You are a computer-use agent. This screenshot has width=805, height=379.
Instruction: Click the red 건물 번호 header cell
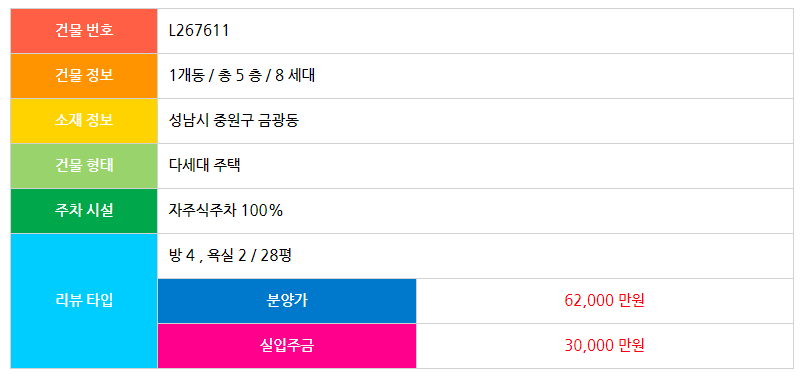[x=84, y=31]
